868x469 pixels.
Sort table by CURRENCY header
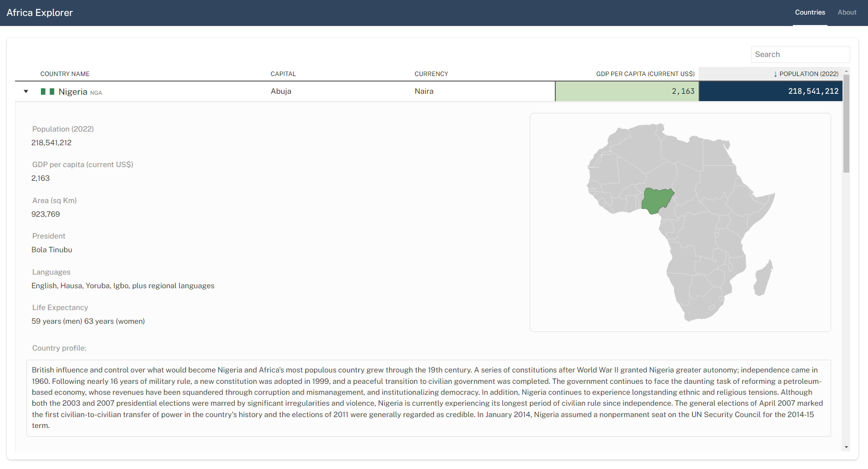pos(431,74)
